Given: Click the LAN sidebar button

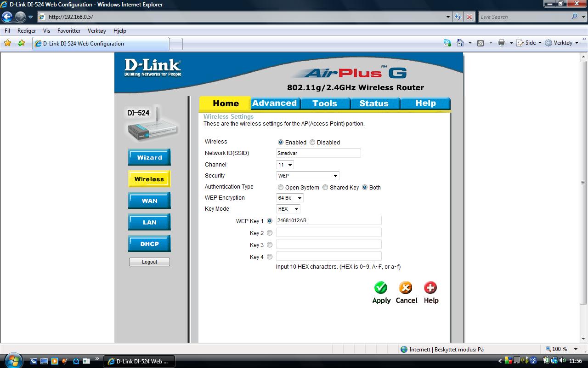Looking at the screenshot, I should [149, 222].
